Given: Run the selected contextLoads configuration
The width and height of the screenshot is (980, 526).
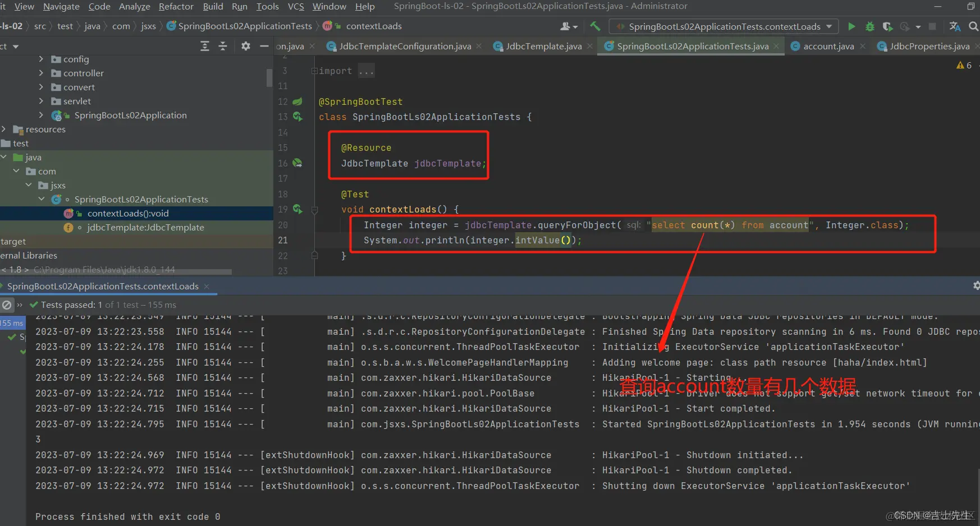Looking at the screenshot, I should (x=851, y=26).
